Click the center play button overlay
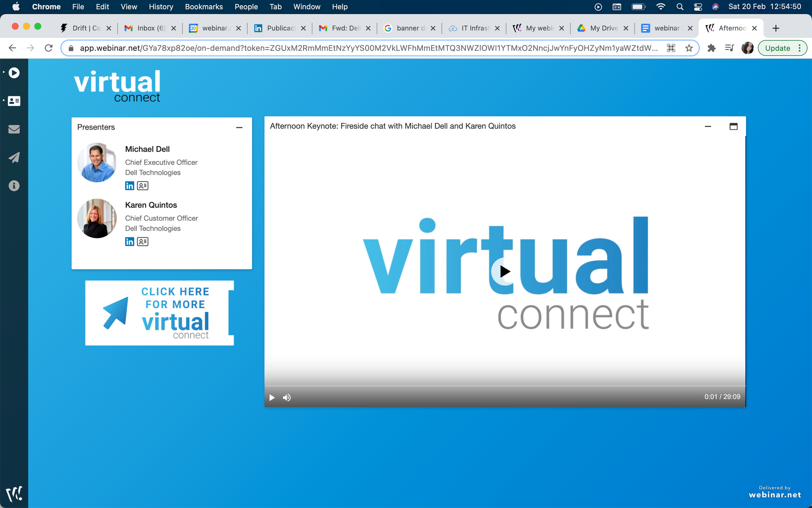 tap(505, 271)
